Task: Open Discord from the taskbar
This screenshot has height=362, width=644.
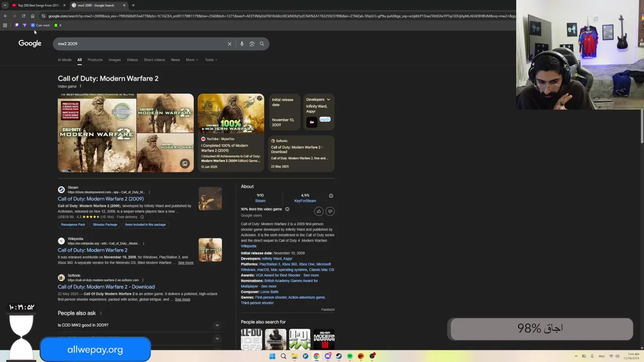Action: pyautogui.click(x=328, y=356)
